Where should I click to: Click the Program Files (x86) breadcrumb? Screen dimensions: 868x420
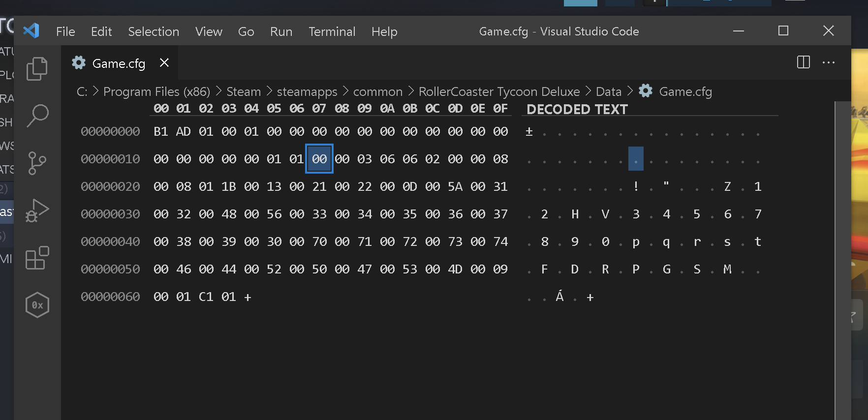[x=156, y=91]
